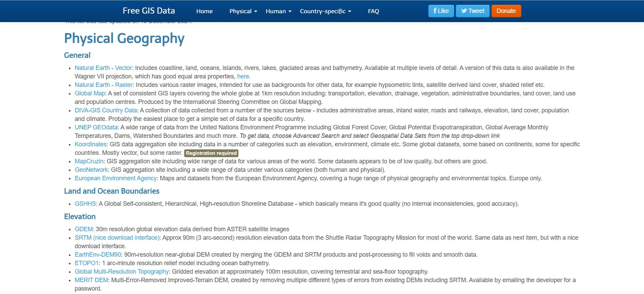
Task: Open the Human dropdown menu
Action: point(278,11)
